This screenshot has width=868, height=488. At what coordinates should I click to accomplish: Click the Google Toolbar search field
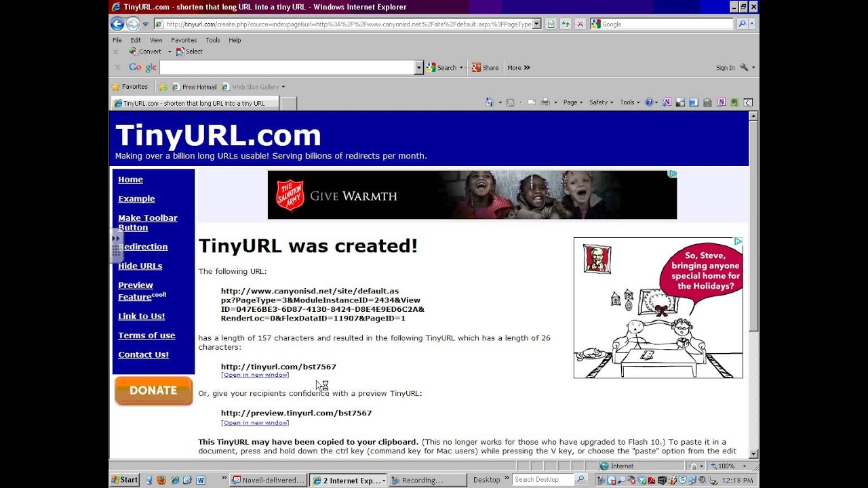(x=287, y=67)
